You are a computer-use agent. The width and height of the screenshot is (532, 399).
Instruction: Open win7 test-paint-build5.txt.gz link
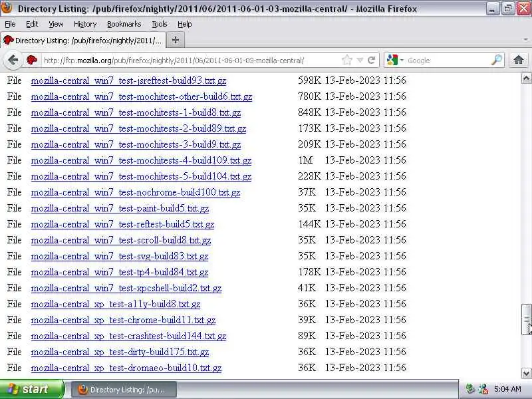tap(120, 208)
